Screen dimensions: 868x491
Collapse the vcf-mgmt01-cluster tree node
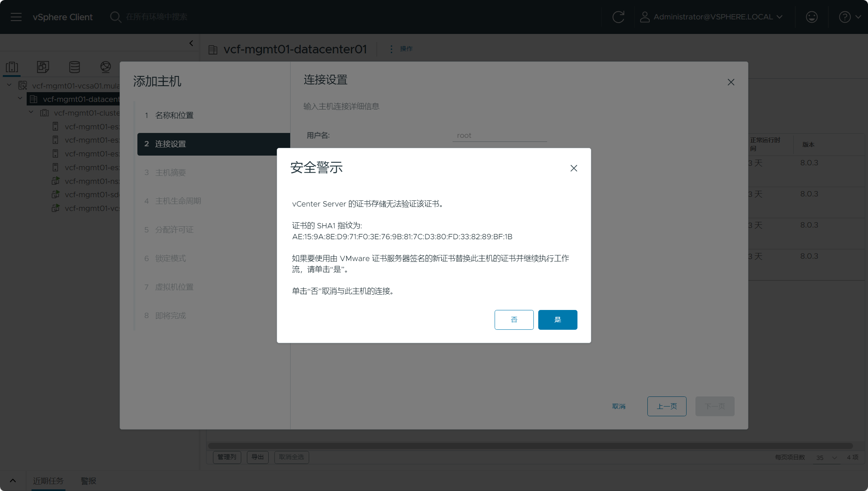pyautogui.click(x=31, y=112)
